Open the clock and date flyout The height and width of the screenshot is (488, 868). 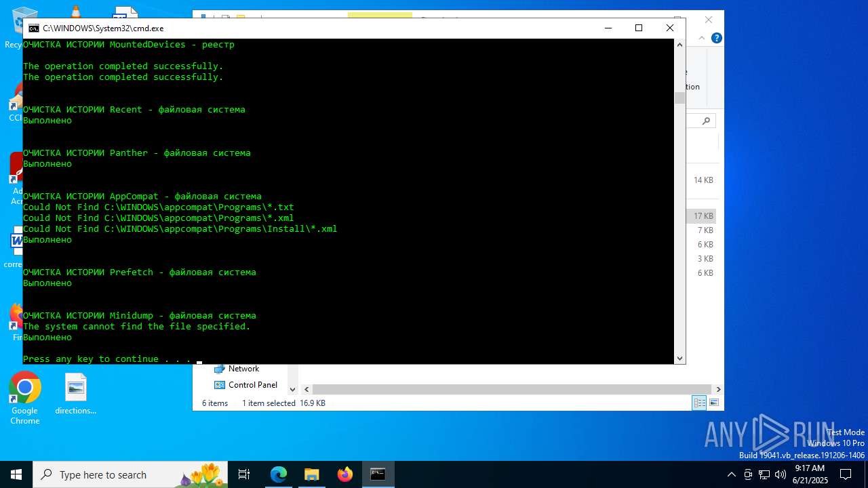coord(810,474)
